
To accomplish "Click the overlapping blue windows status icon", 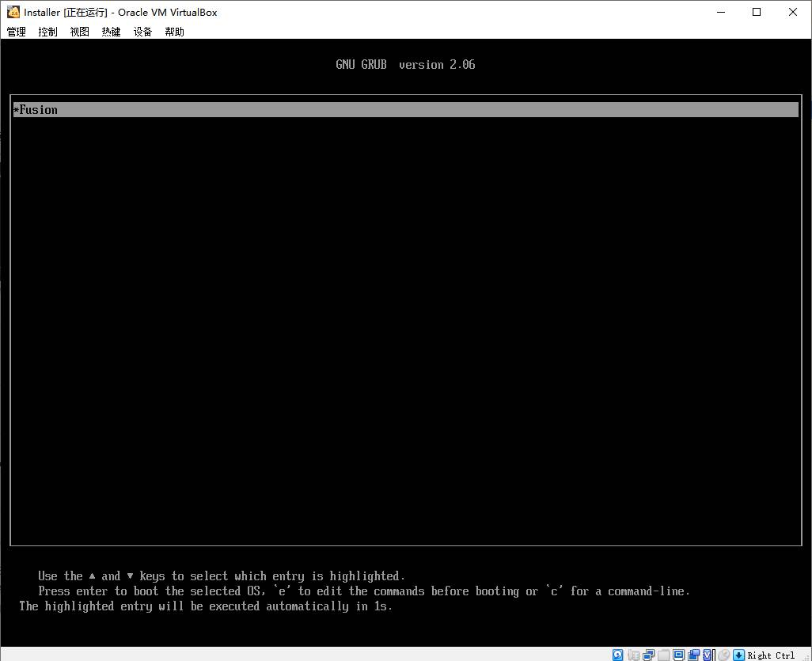I will pos(694,655).
